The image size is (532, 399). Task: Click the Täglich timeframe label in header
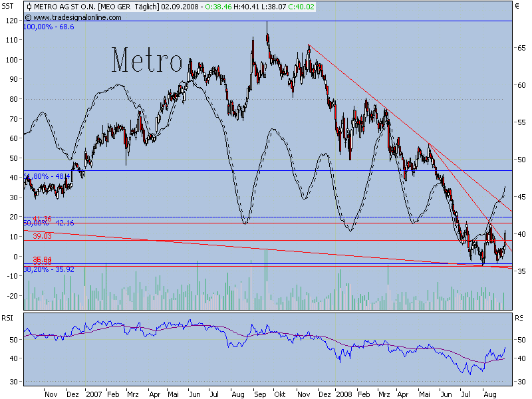pos(145,7)
